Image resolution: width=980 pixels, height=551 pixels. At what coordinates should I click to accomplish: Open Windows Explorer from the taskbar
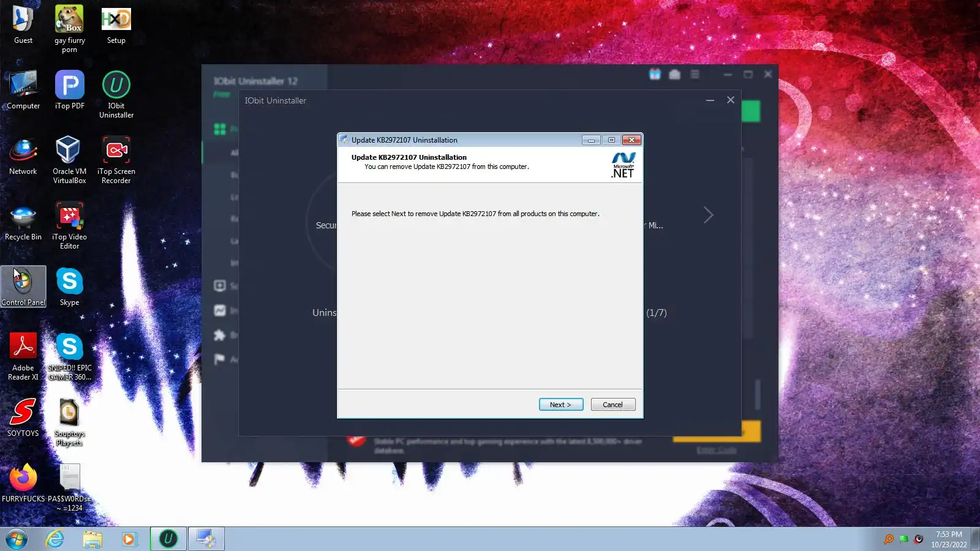(x=92, y=539)
